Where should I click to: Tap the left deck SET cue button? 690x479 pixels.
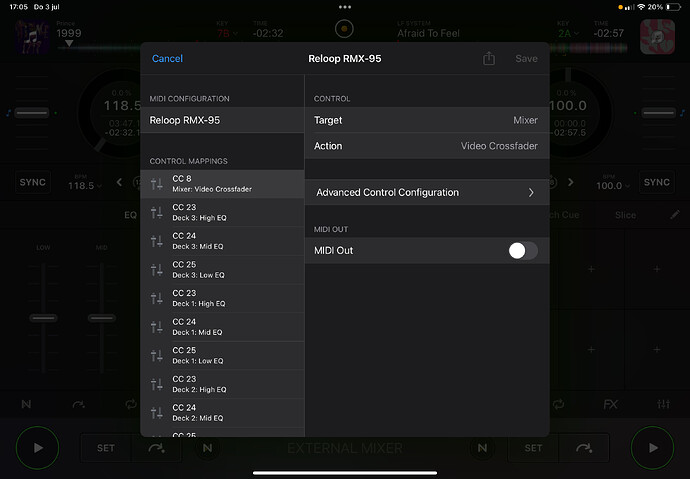click(x=106, y=448)
